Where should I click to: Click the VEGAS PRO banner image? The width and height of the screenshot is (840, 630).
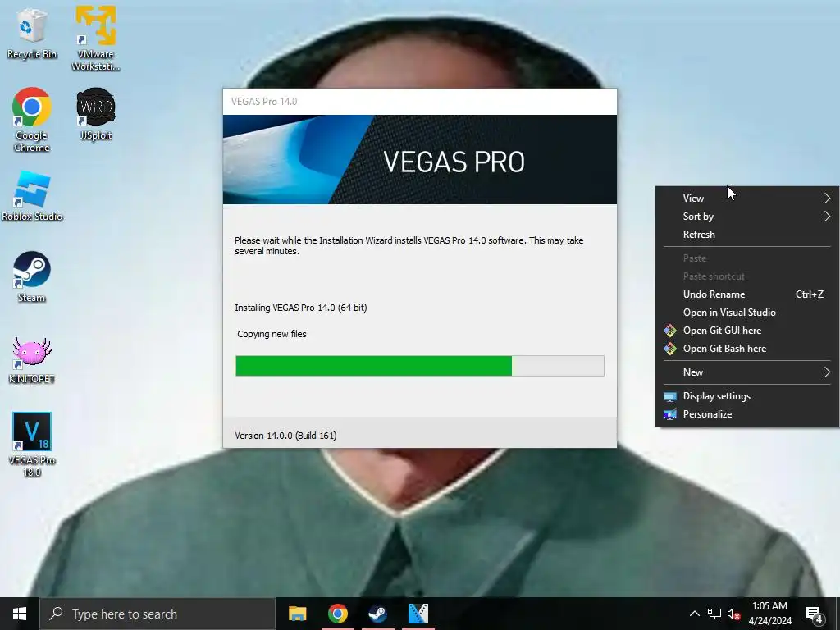pyautogui.click(x=419, y=160)
